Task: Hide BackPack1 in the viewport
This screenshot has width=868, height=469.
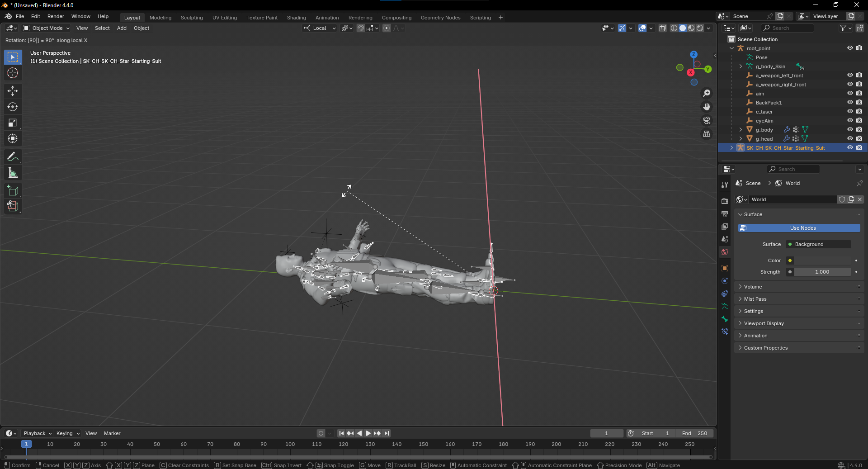Action: (850, 103)
